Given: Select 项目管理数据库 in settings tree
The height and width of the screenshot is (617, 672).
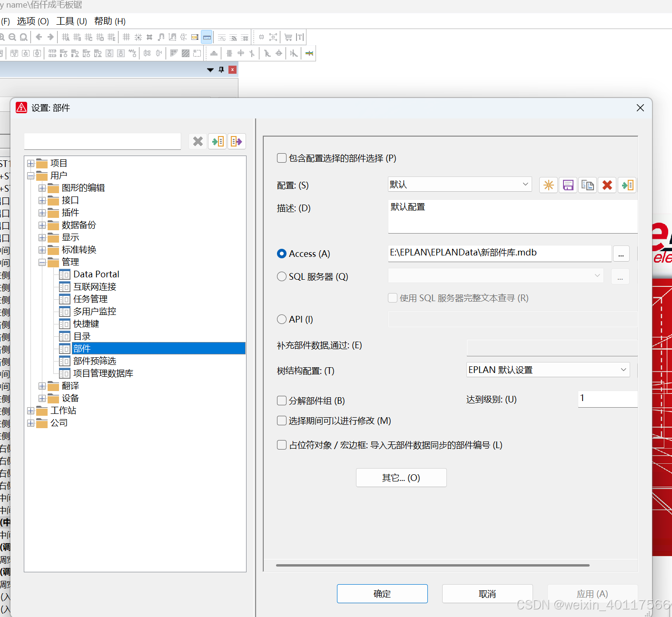Looking at the screenshot, I should [103, 373].
